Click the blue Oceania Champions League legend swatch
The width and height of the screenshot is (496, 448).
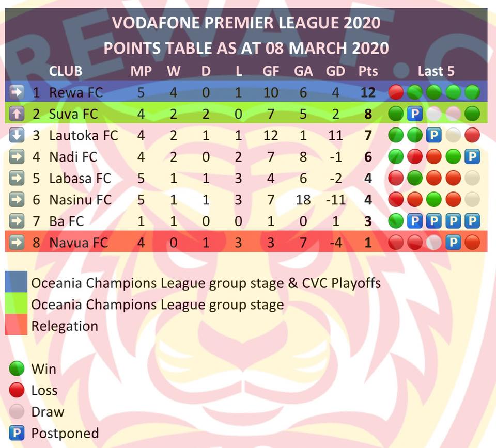click(16, 281)
